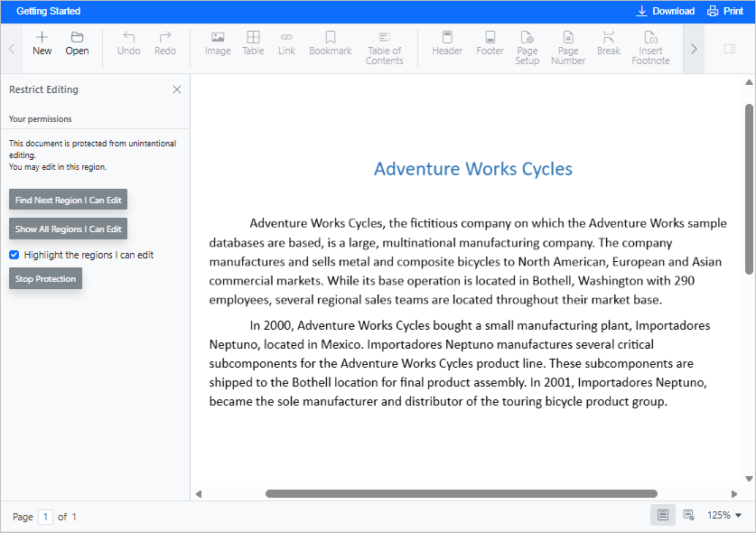Navigate toolbar left with the left chevron

(x=12, y=49)
